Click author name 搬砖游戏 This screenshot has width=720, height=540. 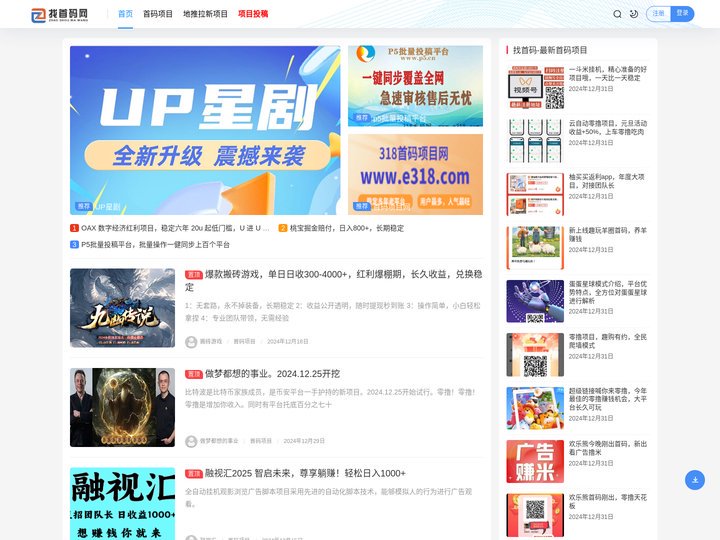click(x=211, y=342)
